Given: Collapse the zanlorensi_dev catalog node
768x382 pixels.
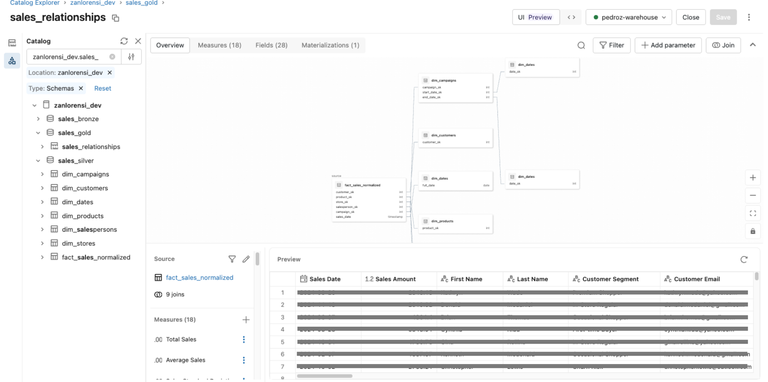Looking at the screenshot, I should coord(34,105).
